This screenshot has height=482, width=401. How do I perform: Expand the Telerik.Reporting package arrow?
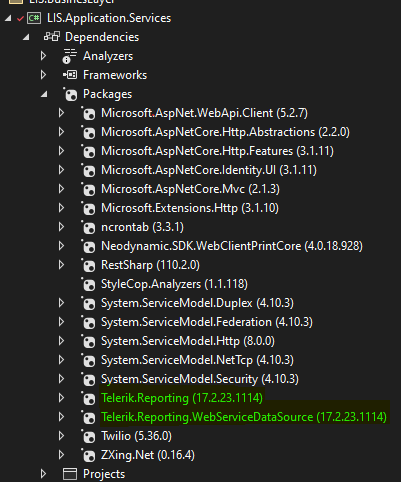(61, 398)
